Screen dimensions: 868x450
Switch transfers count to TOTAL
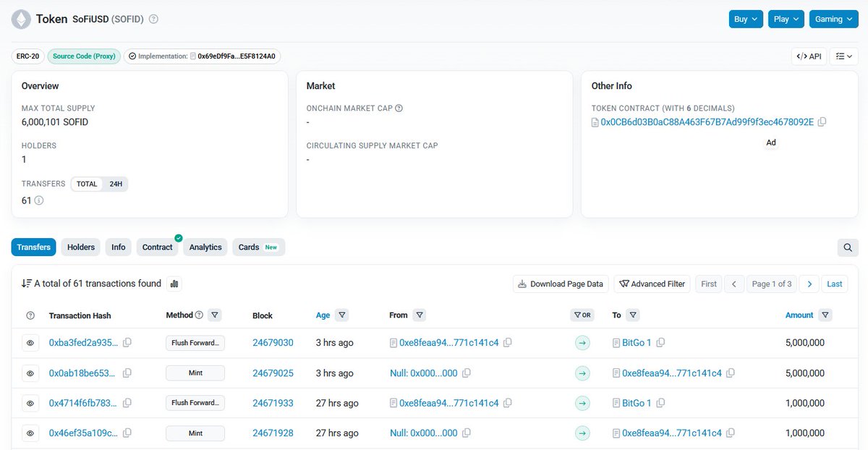pyautogui.click(x=87, y=184)
